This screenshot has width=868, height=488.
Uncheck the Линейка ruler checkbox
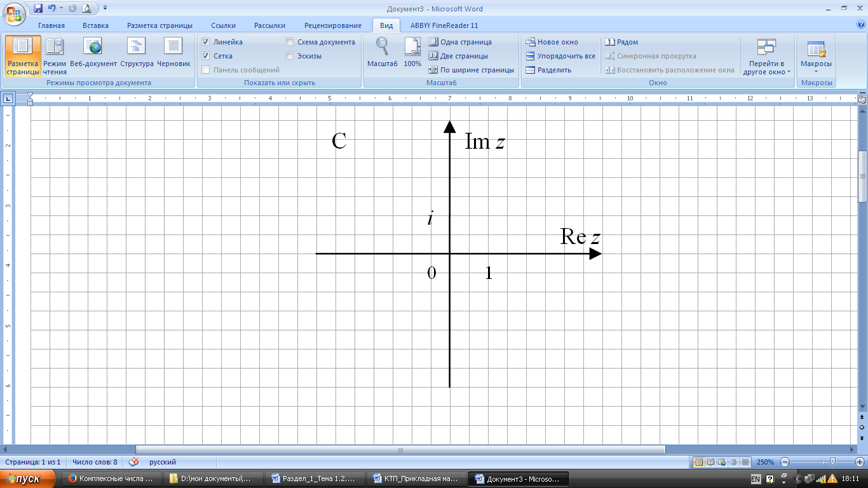pyautogui.click(x=206, y=42)
